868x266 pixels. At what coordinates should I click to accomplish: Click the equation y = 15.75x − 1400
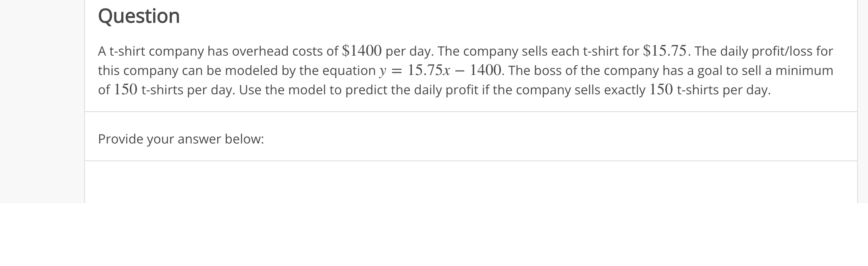click(x=440, y=71)
